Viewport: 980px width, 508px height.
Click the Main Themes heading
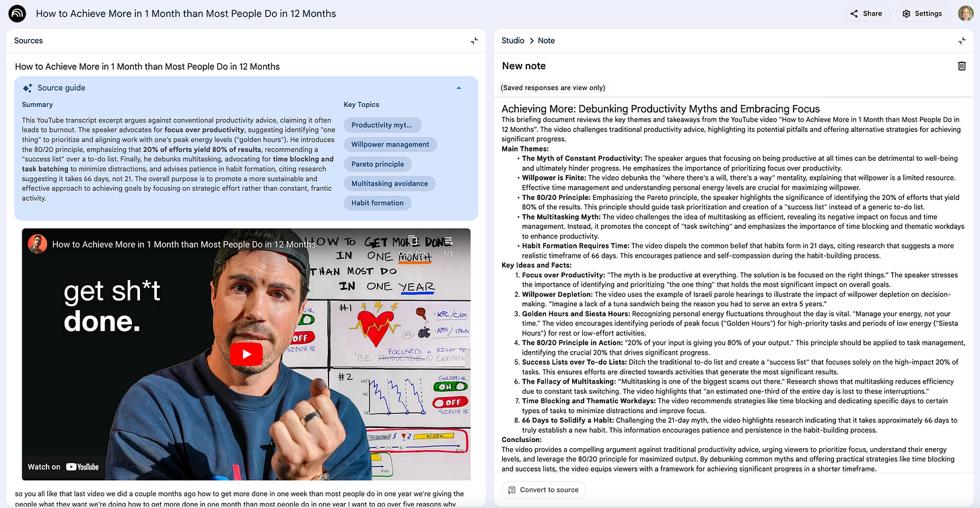525,149
